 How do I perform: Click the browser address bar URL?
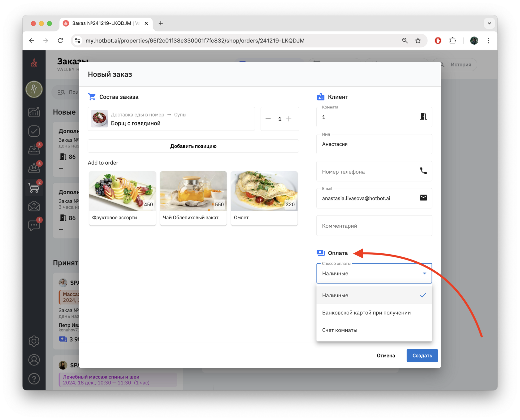tap(195, 41)
